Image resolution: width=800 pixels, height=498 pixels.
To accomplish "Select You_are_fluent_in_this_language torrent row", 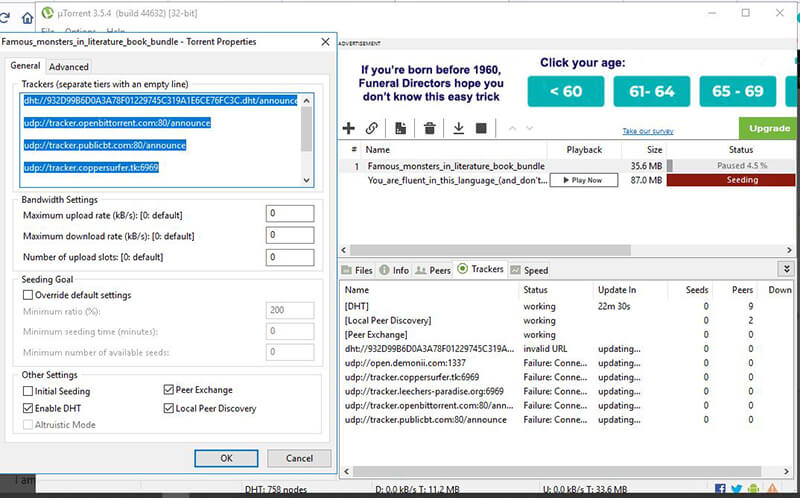I will coord(567,180).
